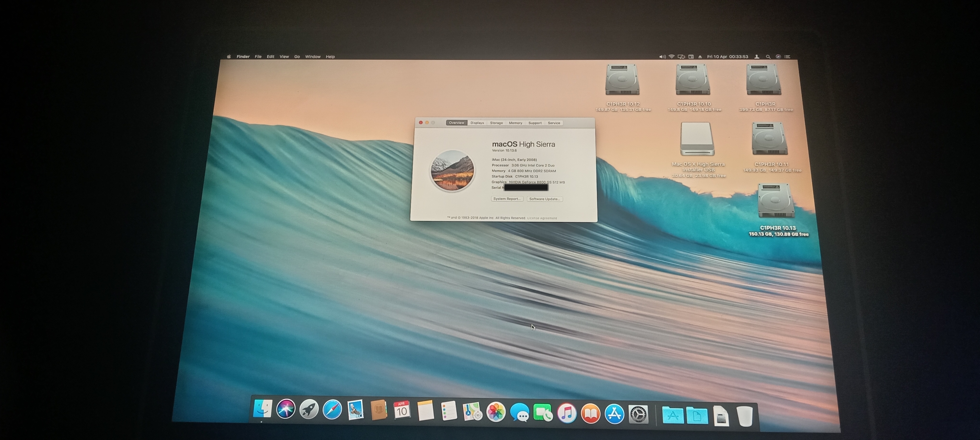Open iTunes music note icon
This screenshot has height=440, width=980.
[x=567, y=413]
